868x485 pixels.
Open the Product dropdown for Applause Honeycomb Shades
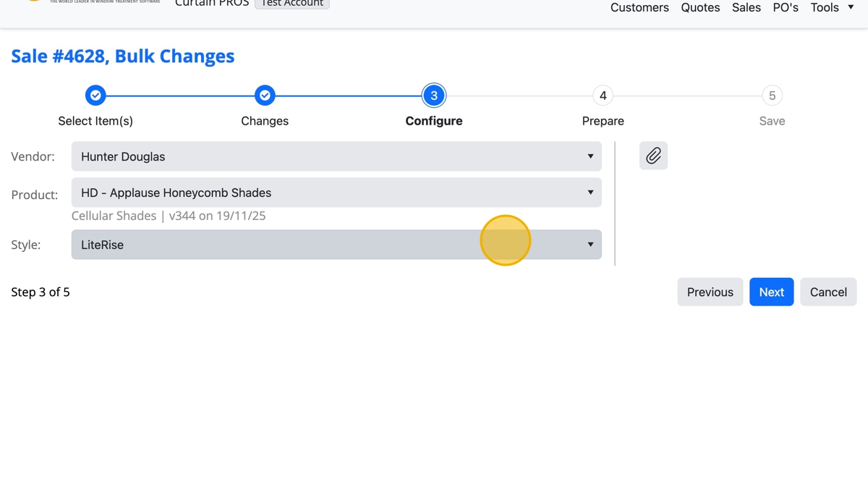[336, 193]
